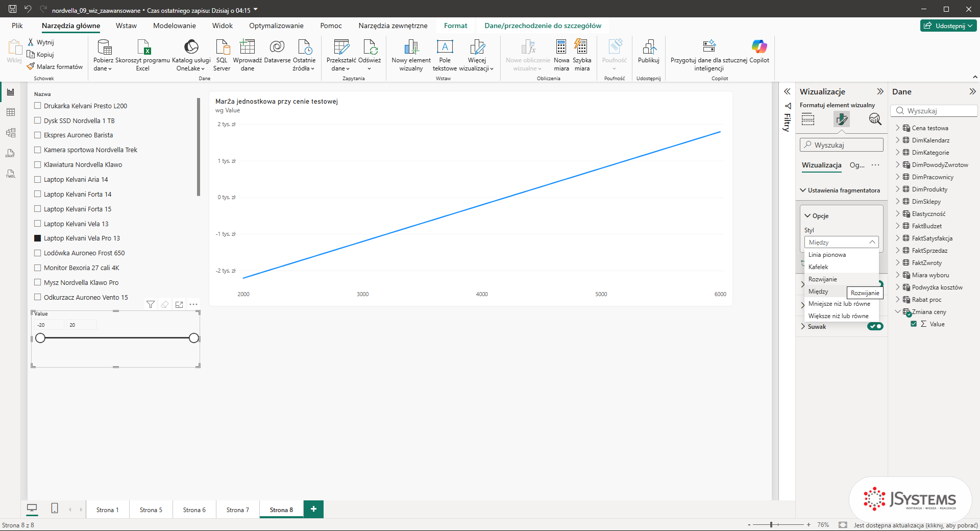The image size is (980, 531).
Task: Add a new page with plus button
Action: point(313,509)
